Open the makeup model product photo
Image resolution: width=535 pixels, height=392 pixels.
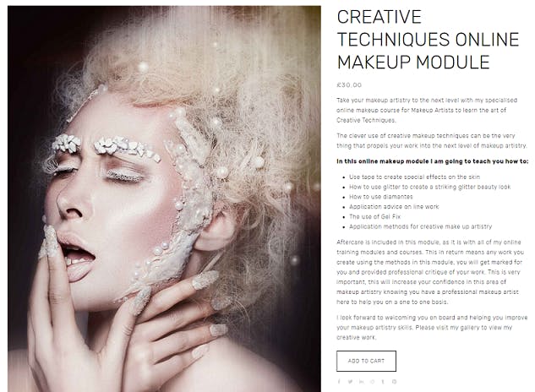(x=164, y=199)
